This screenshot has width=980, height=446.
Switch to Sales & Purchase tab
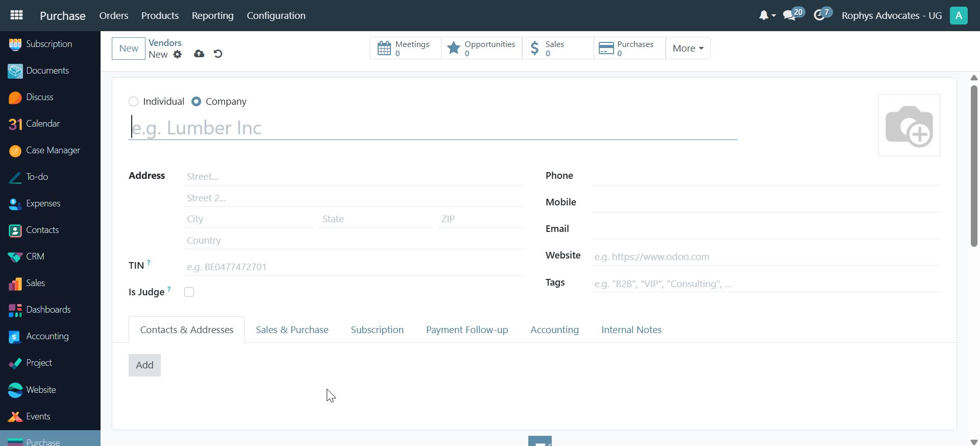[292, 330]
